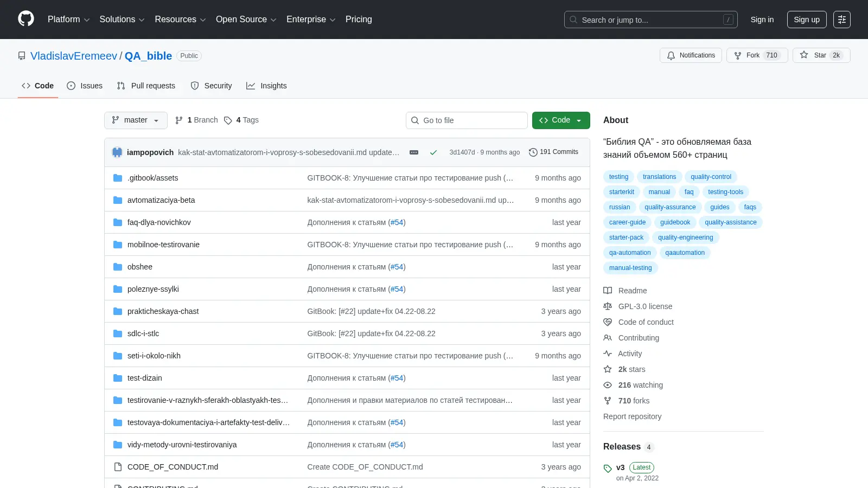This screenshot has height=488, width=868.
Task: Open VladislavEremeev profile link
Action: (x=74, y=56)
